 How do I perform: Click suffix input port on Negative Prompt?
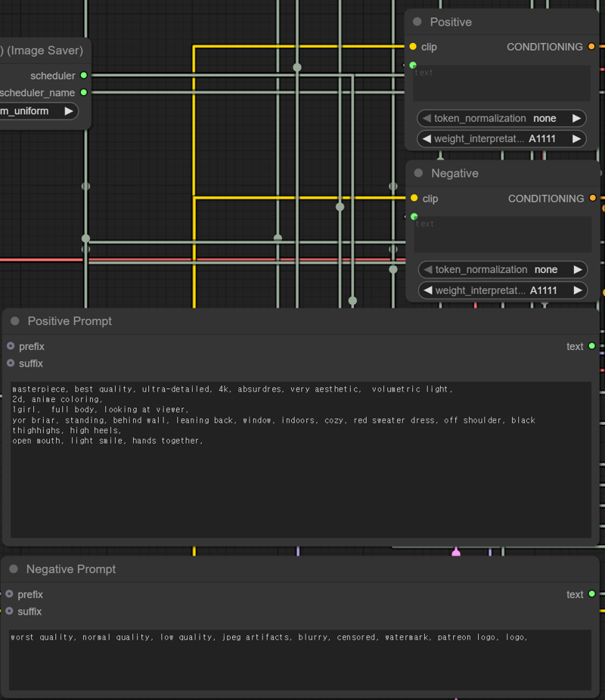(9, 611)
